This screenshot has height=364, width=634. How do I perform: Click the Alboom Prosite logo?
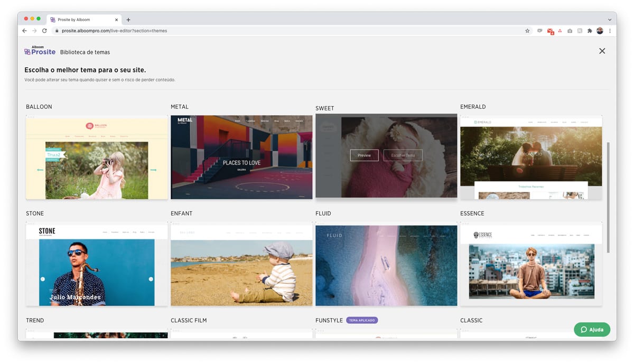40,51
